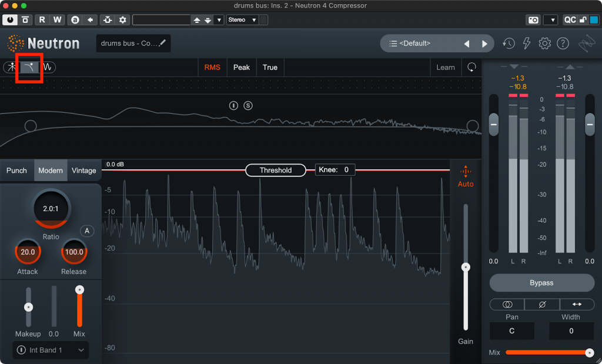The width and height of the screenshot is (602, 364).
Task: Click the Learn button
Action: (x=446, y=67)
